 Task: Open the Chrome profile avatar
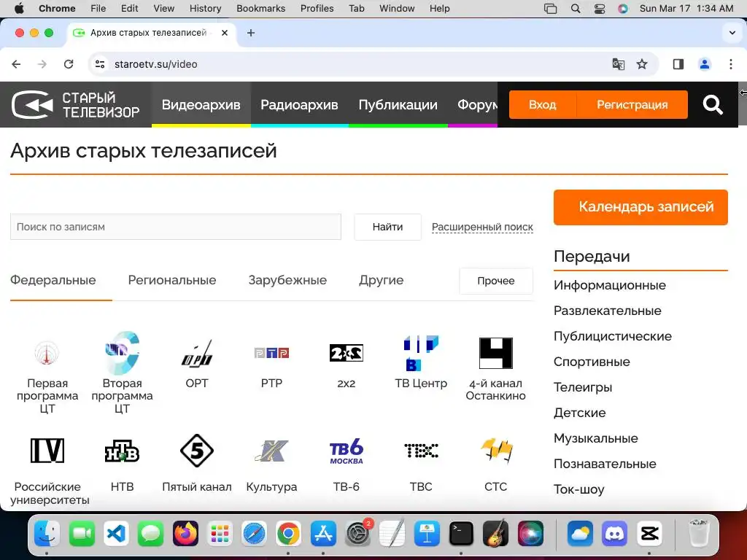(705, 64)
